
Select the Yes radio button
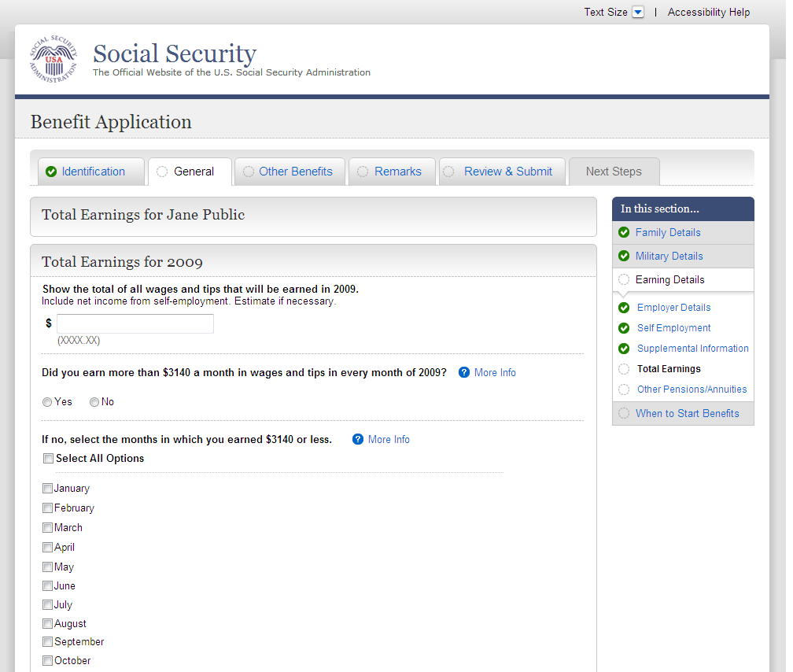[x=47, y=402]
